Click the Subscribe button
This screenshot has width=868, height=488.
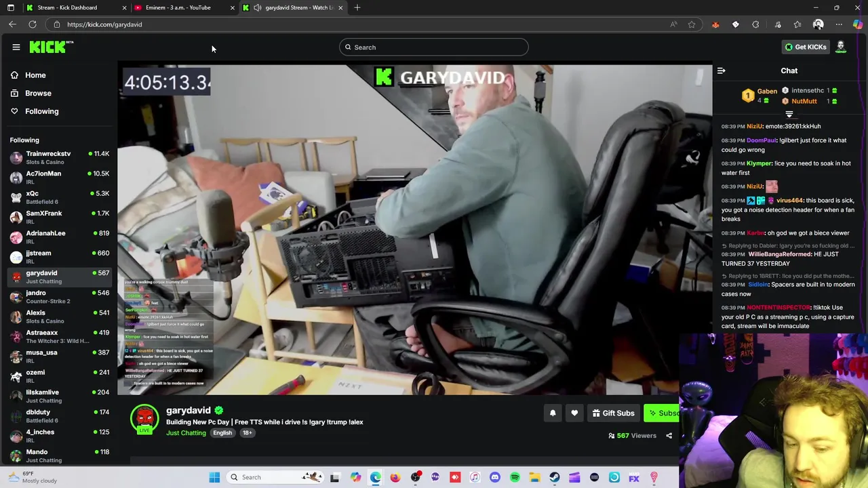[662, 413]
